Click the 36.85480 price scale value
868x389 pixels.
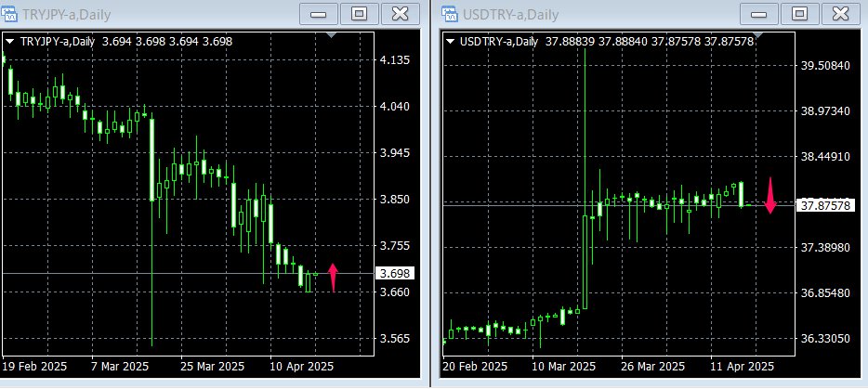tap(825, 292)
